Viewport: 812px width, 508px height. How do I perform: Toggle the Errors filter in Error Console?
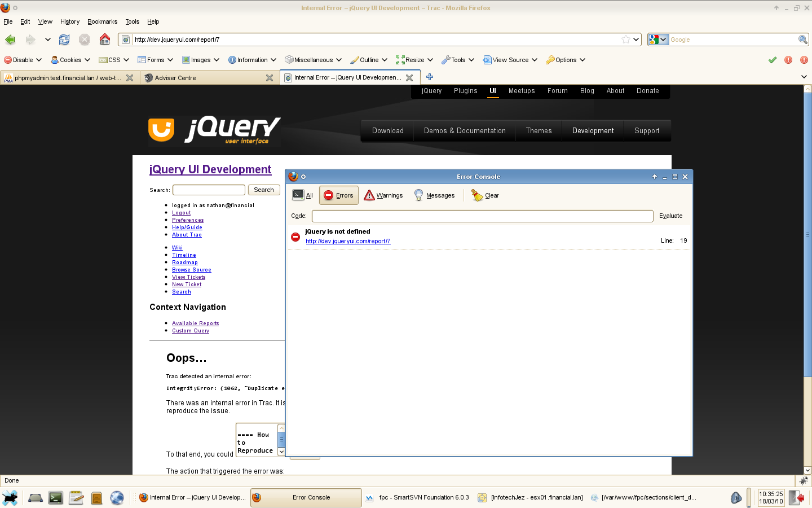coord(338,195)
